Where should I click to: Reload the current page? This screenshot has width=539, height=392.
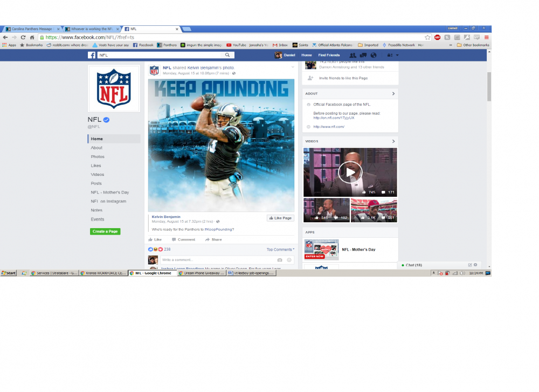[x=23, y=38]
